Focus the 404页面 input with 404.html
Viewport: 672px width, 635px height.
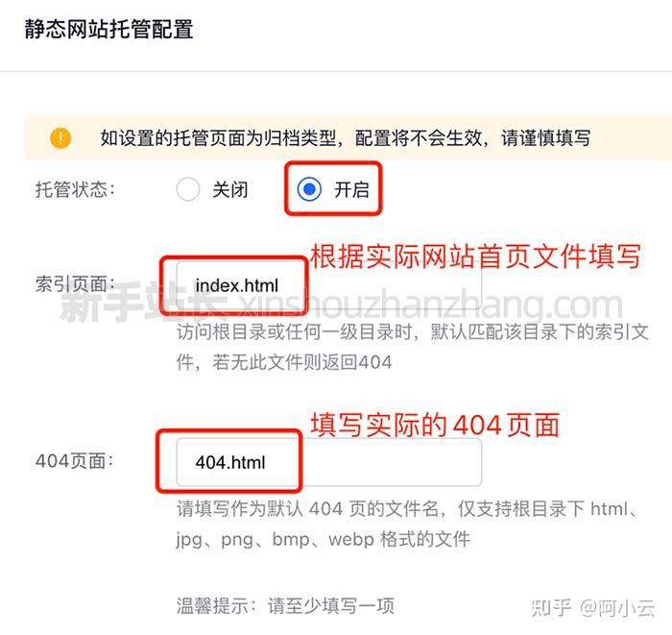pos(328,462)
